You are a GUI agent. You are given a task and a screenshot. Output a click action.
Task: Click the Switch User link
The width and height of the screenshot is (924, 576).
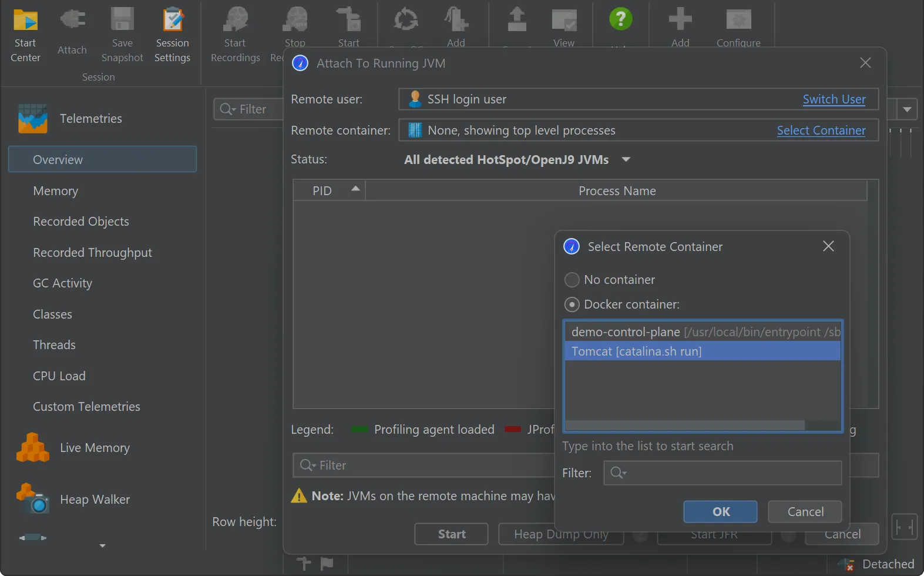point(834,99)
